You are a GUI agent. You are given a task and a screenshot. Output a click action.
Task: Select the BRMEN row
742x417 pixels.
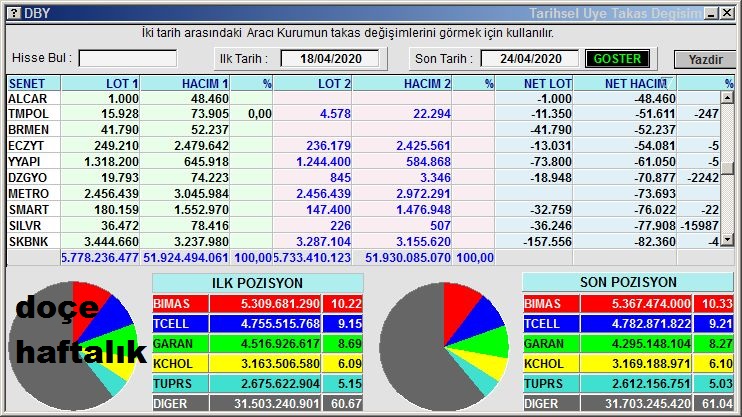363,130
